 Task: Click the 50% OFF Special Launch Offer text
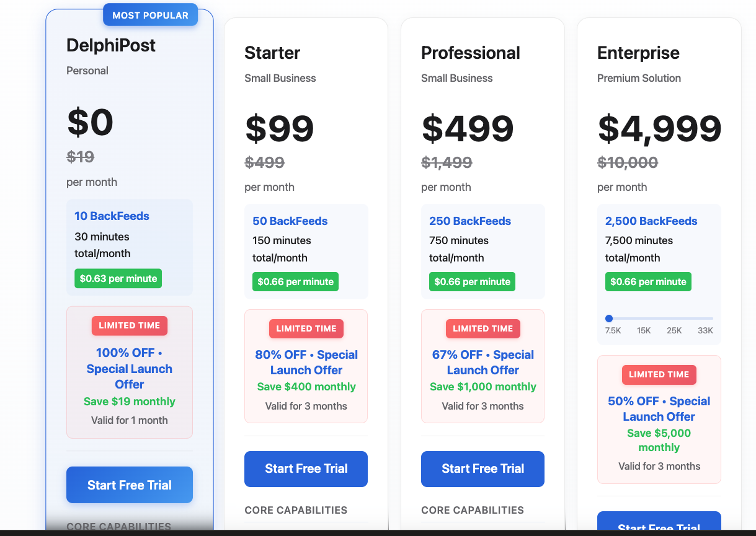click(659, 409)
